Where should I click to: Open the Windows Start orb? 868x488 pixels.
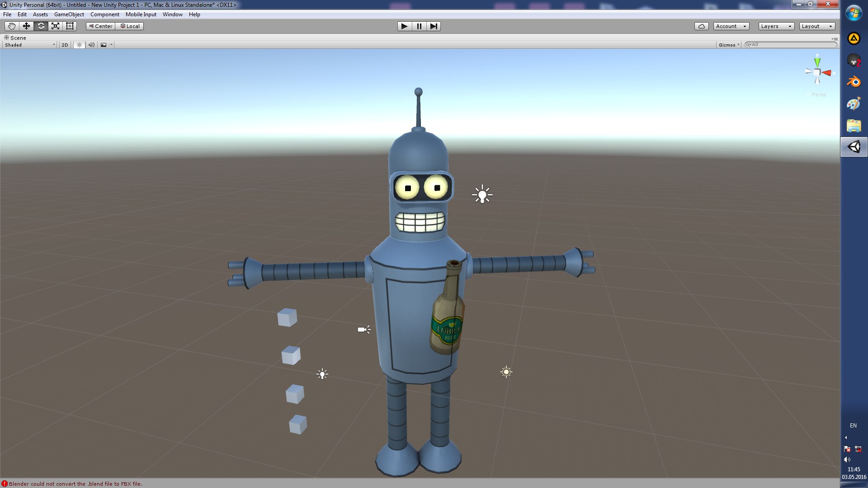point(854,13)
